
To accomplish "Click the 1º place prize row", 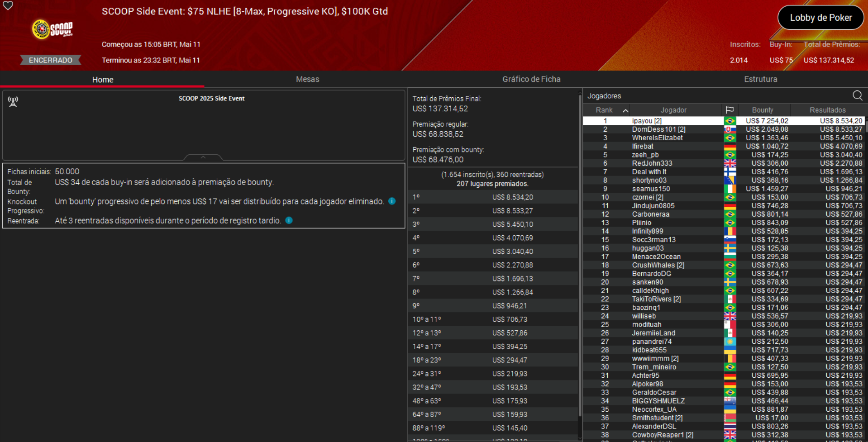I will [x=493, y=197].
